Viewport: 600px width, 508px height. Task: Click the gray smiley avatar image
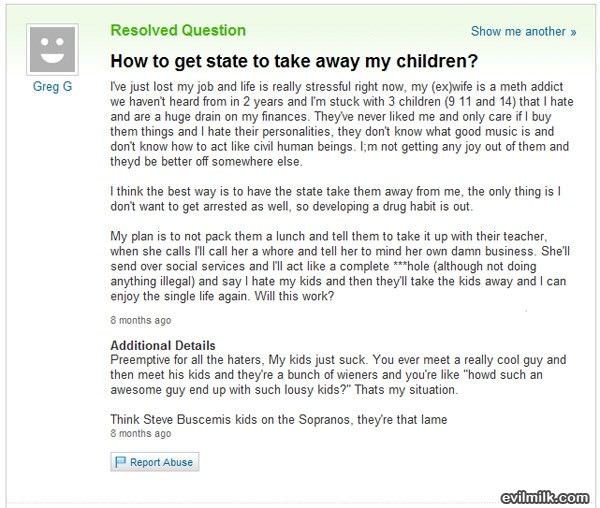click(x=52, y=49)
